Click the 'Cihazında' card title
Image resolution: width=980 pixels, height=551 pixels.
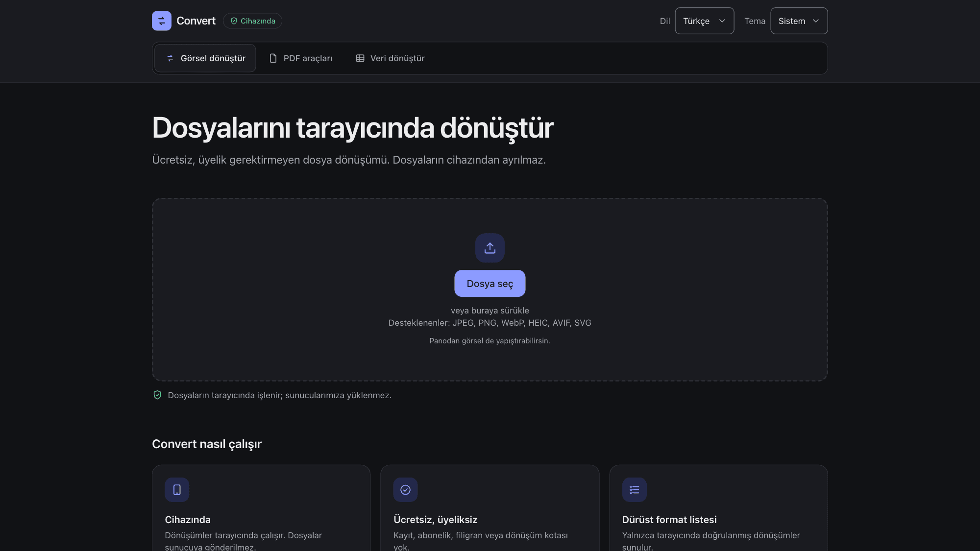[x=188, y=520]
